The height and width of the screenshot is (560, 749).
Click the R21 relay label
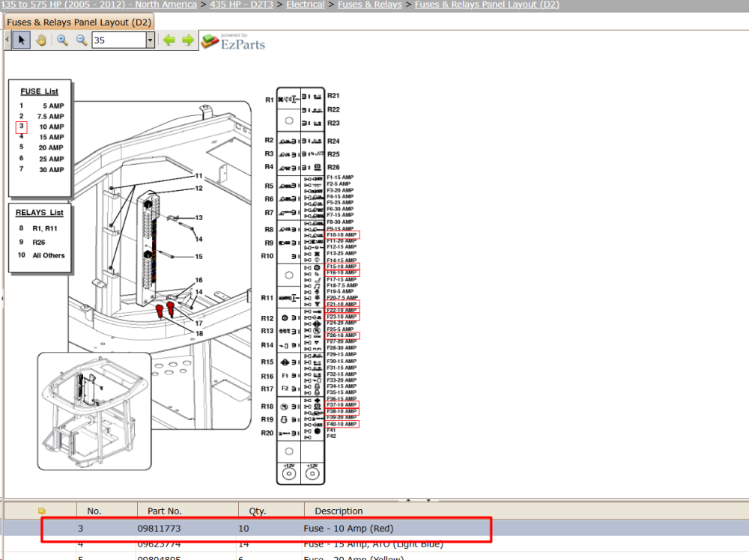pyautogui.click(x=333, y=96)
